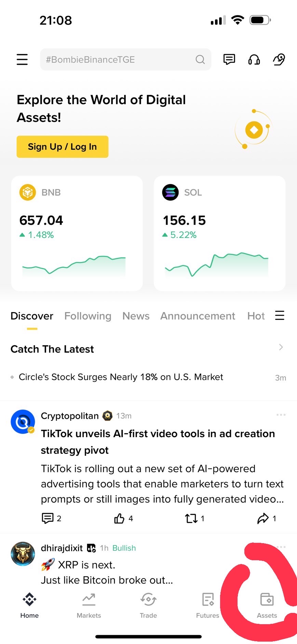This screenshot has width=297, height=644.
Task: Repost the Cryptopolitan TikTok article
Action: (x=194, y=519)
